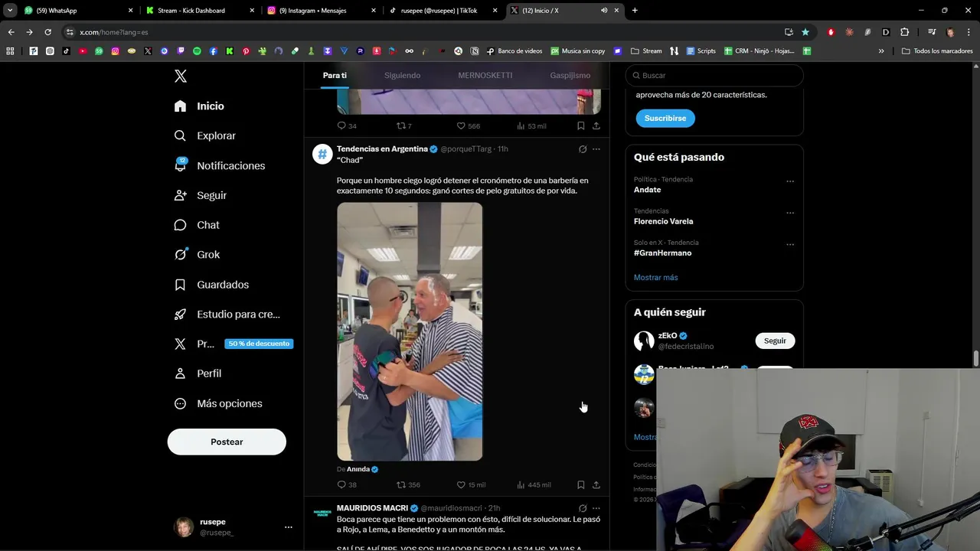The width and height of the screenshot is (980, 551).
Task: Reply to the Tendencias en Argentina post (38)
Action: point(341,484)
